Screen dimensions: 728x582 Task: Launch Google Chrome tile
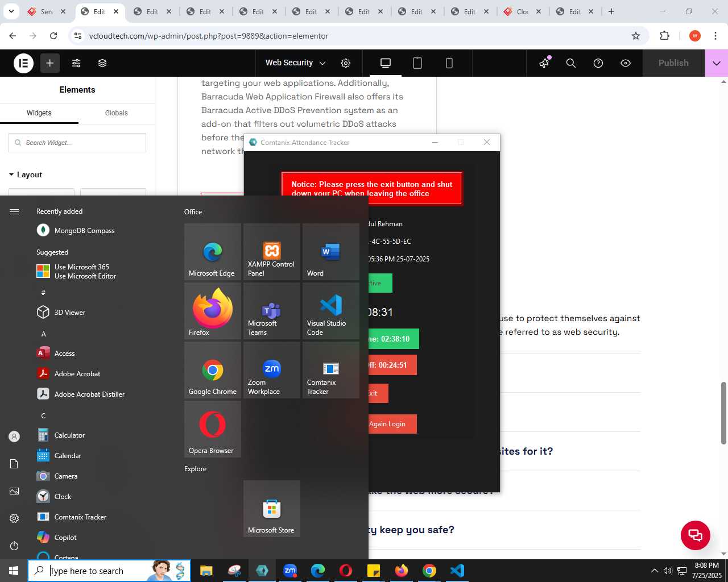213,370
